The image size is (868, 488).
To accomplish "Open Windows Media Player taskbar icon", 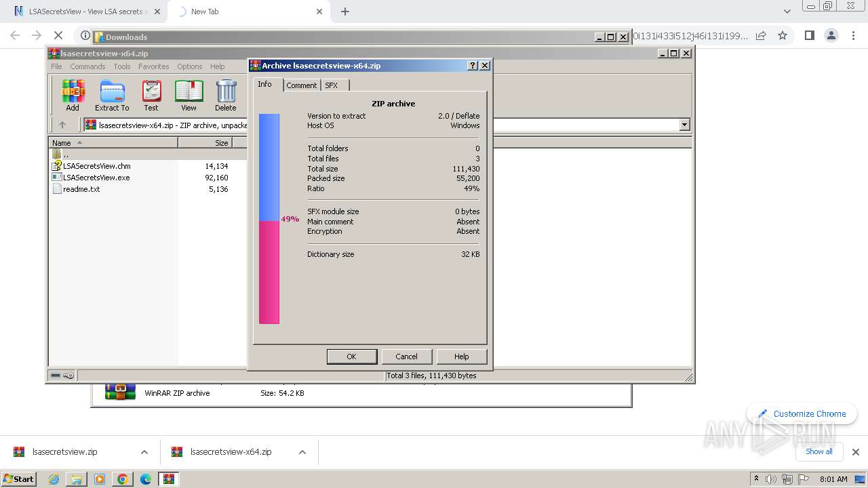I will 100,479.
